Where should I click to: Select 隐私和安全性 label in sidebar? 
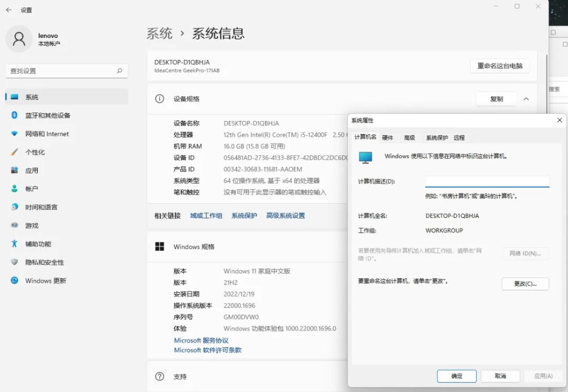45,263
